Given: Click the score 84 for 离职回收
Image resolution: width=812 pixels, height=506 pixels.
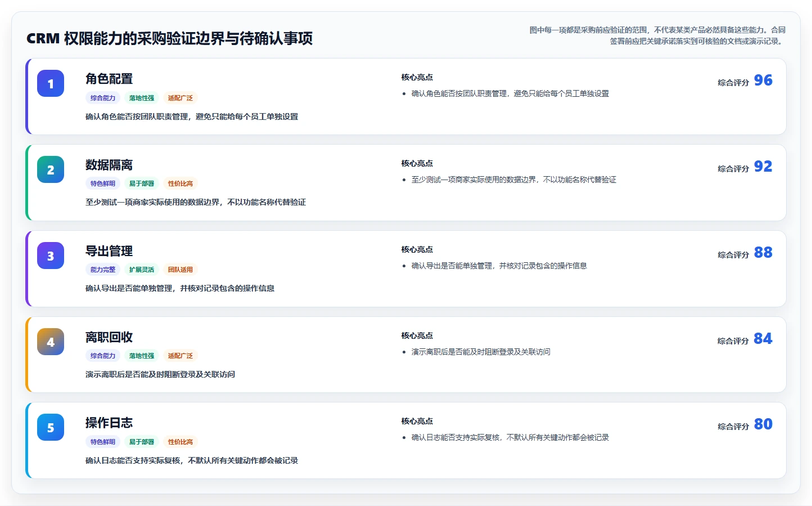Looking at the screenshot, I should (763, 339).
